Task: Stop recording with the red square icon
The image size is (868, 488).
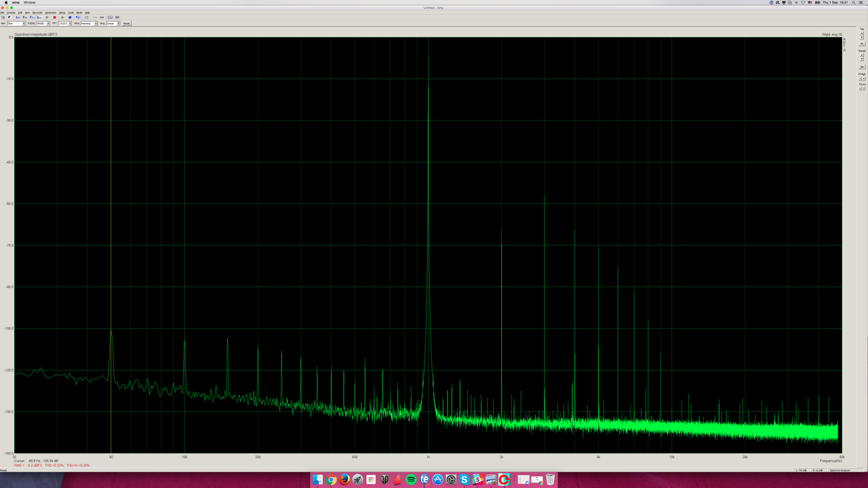Action: click(x=55, y=18)
